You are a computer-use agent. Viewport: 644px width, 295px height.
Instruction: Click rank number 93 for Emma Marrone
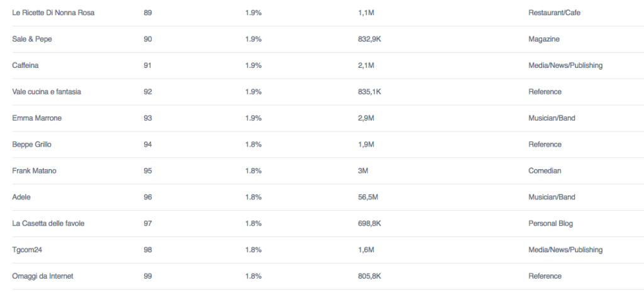[147, 118]
